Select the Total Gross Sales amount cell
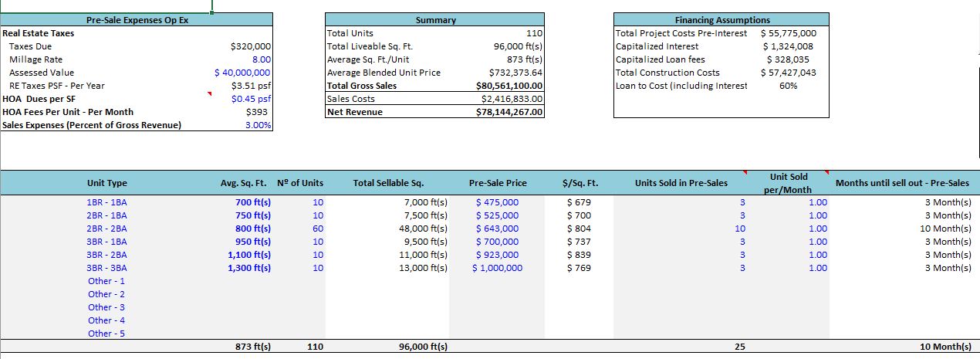Image resolution: width=980 pixels, height=359 pixels. (x=509, y=86)
